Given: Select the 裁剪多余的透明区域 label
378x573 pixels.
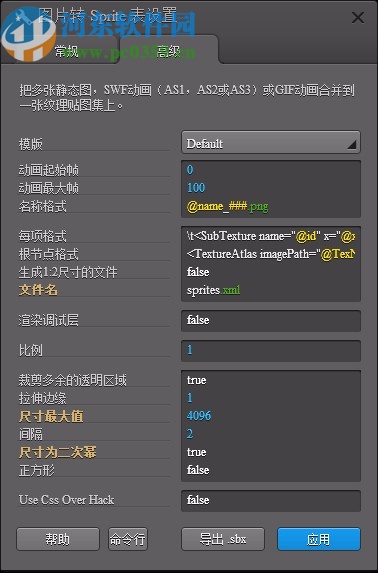Looking at the screenshot, I should click(73, 380).
